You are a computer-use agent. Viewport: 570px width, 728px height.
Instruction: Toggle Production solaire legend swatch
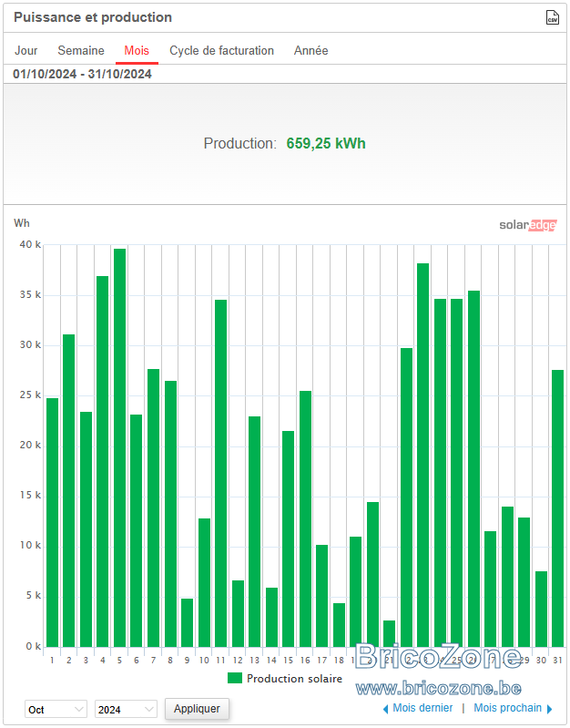pyautogui.click(x=235, y=678)
